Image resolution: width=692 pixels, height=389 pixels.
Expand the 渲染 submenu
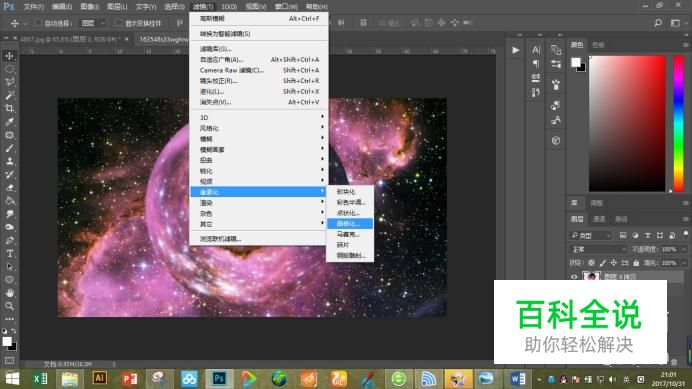[259, 203]
